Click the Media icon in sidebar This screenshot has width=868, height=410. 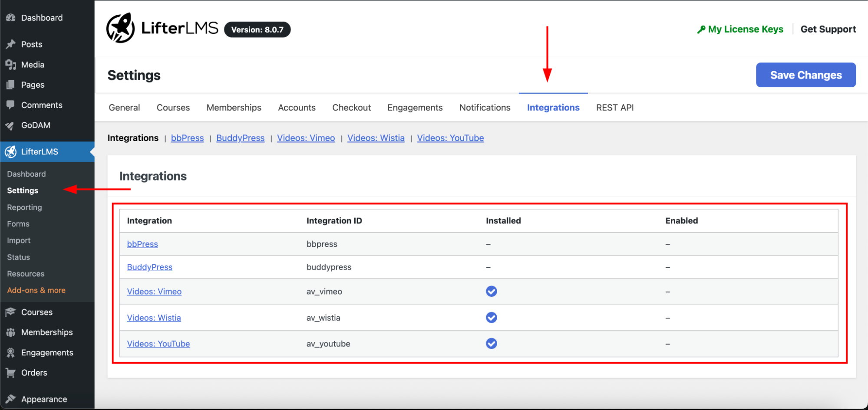pyautogui.click(x=10, y=65)
